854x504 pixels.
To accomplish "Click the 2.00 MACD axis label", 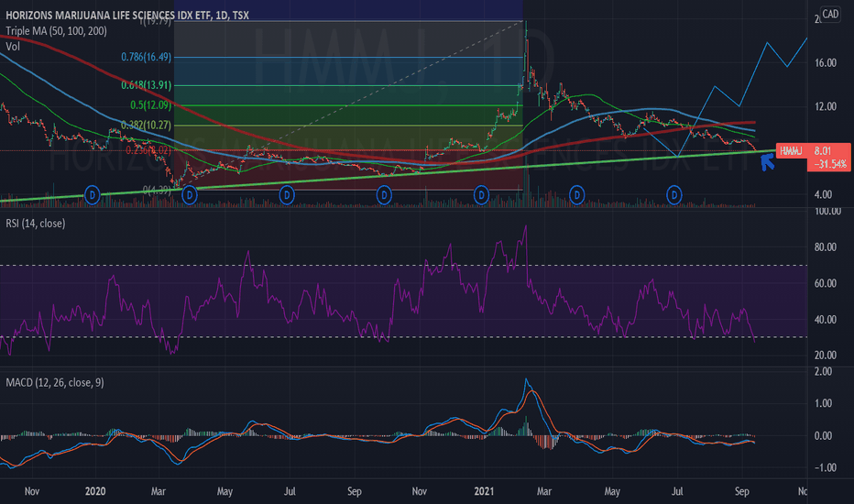I will pos(823,372).
